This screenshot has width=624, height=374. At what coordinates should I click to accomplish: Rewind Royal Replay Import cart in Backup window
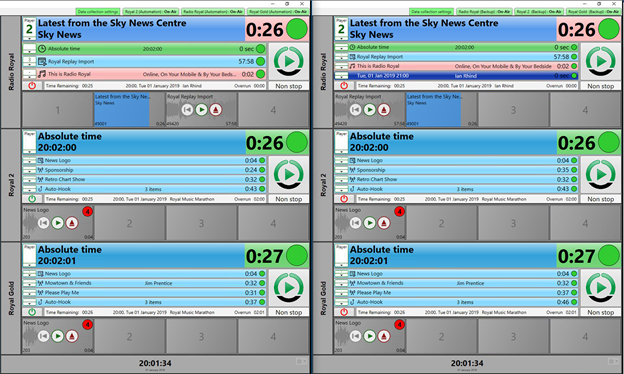[355, 110]
